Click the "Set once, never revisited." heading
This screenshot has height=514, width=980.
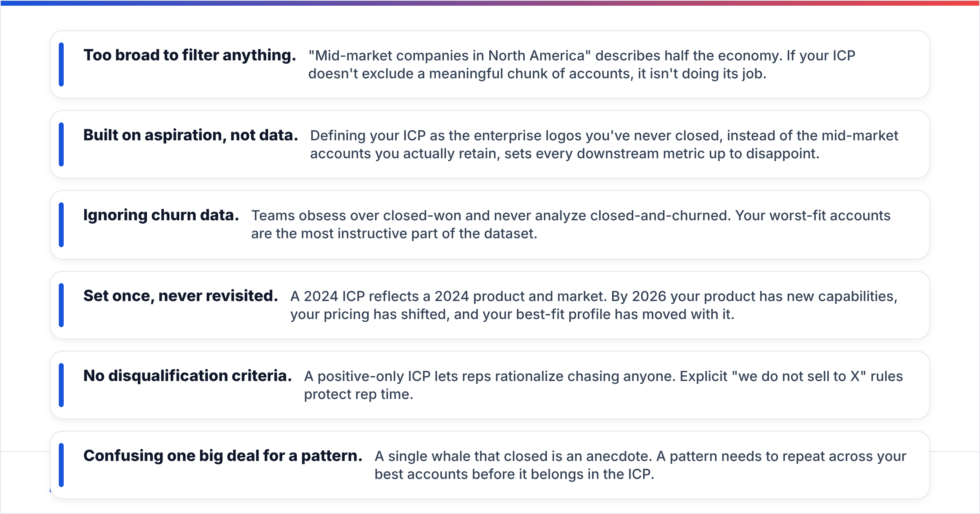coord(180,296)
